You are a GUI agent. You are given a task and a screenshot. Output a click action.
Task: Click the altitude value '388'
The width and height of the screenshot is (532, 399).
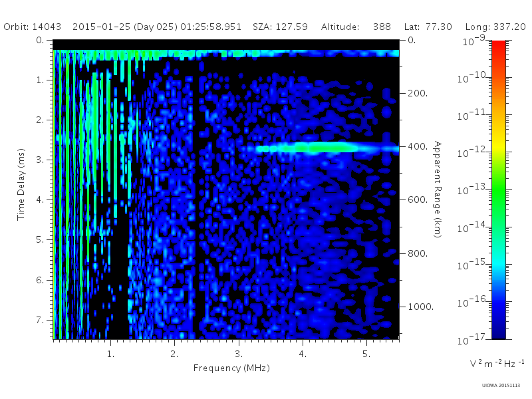click(382, 27)
